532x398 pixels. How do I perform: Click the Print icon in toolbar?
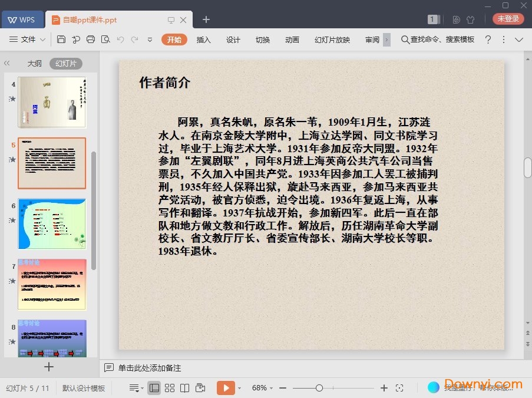click(x=91, y=40)
